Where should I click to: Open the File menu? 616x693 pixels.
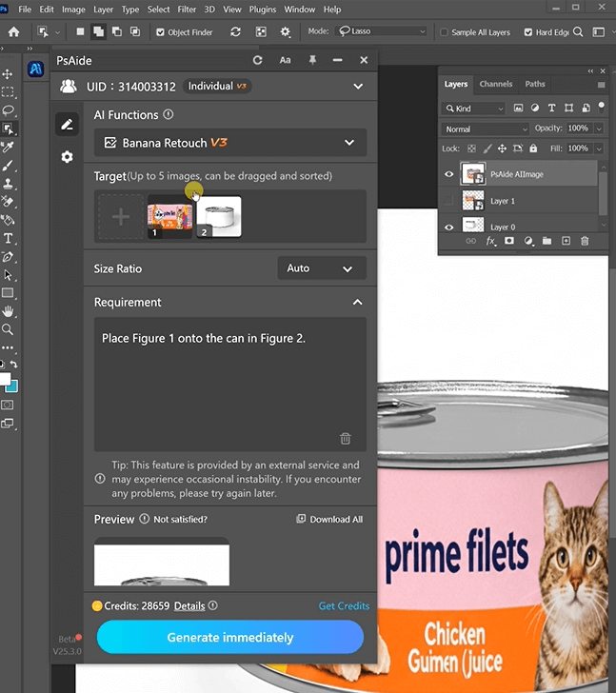(x=25, y=10)
